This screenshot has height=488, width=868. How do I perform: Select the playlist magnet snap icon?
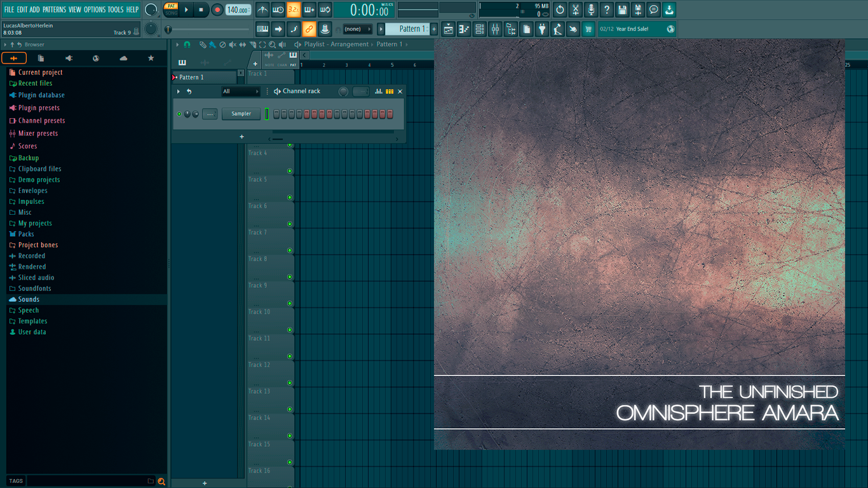[187, 44]
